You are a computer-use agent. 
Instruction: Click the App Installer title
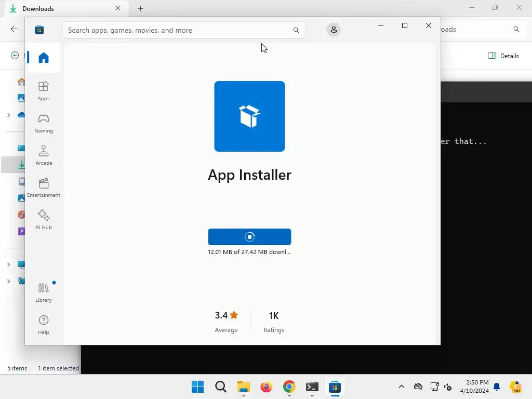click(x=249, y=175)
